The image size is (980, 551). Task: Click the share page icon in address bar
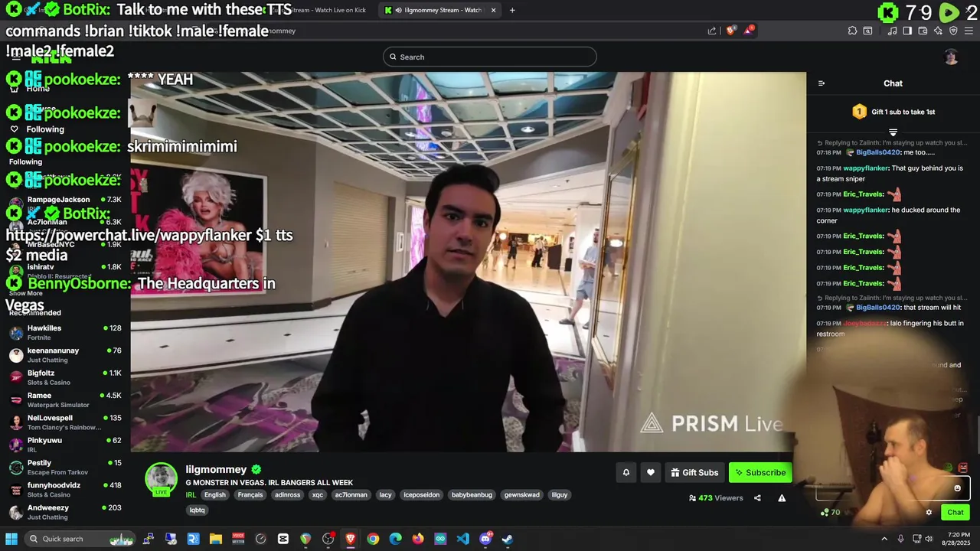point(712,31)
